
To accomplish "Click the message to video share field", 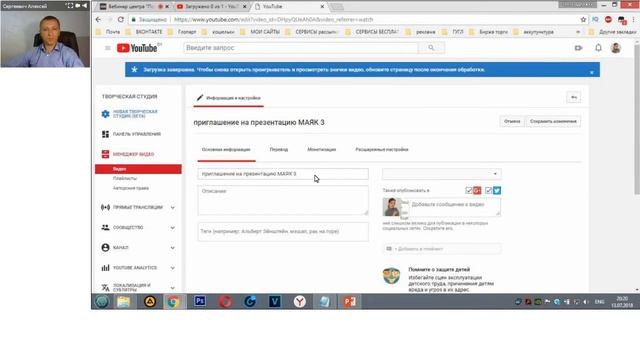I will 454,207.
